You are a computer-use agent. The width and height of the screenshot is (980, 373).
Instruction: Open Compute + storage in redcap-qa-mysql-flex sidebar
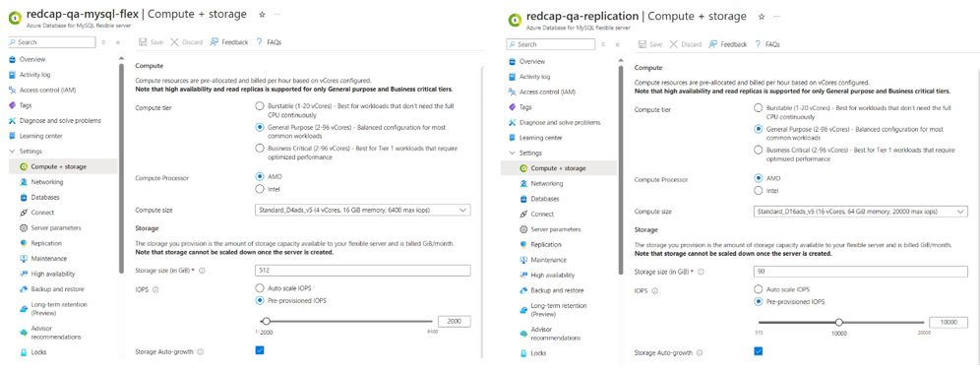(62, 167)
